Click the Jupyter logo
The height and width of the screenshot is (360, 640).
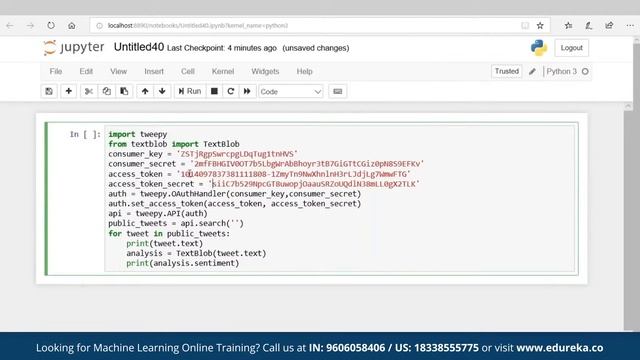tap(74, 48)
